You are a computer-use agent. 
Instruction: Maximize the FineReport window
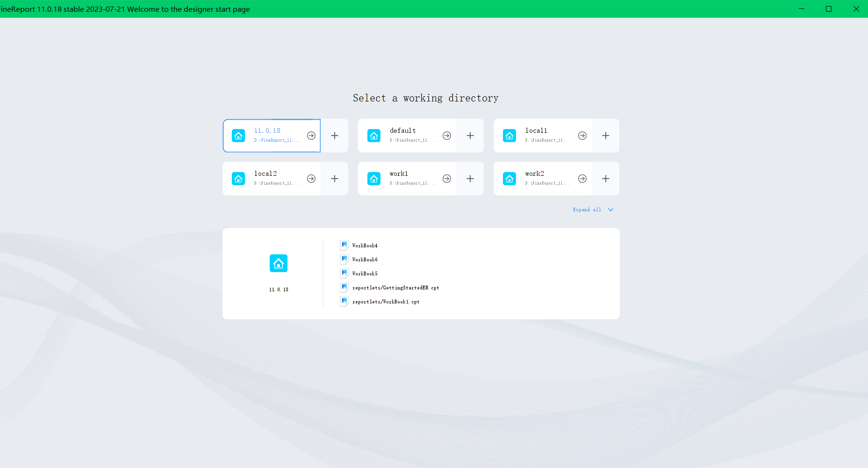[829, 9]
